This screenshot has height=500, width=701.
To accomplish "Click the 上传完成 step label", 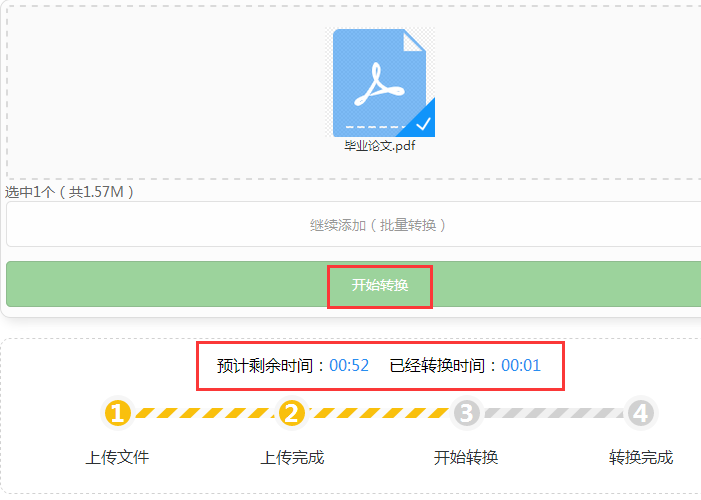I will coord(292,457).
